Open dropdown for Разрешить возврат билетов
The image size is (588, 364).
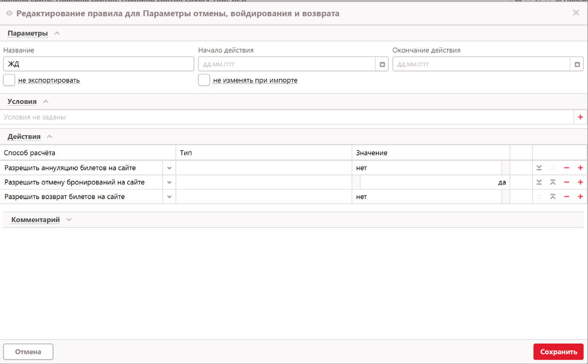(169, 197)
